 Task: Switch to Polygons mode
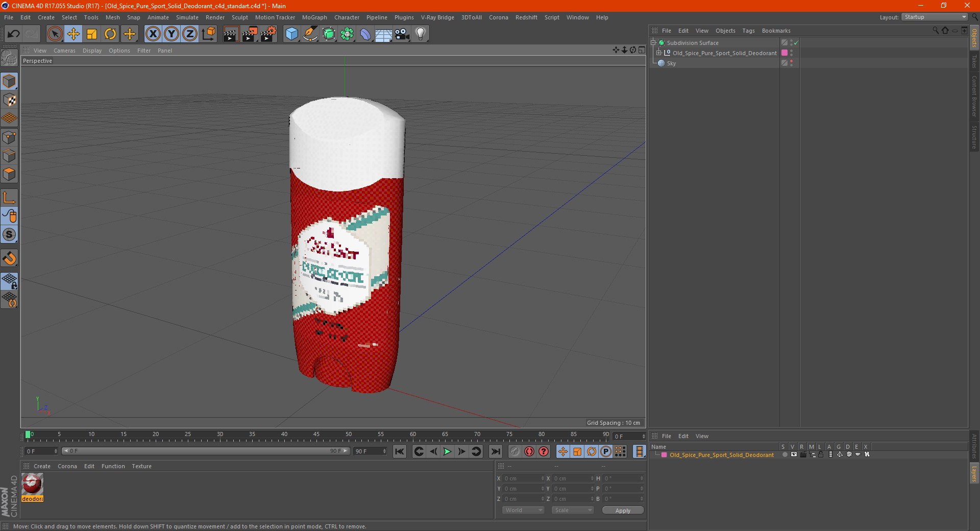pos(9,175)
